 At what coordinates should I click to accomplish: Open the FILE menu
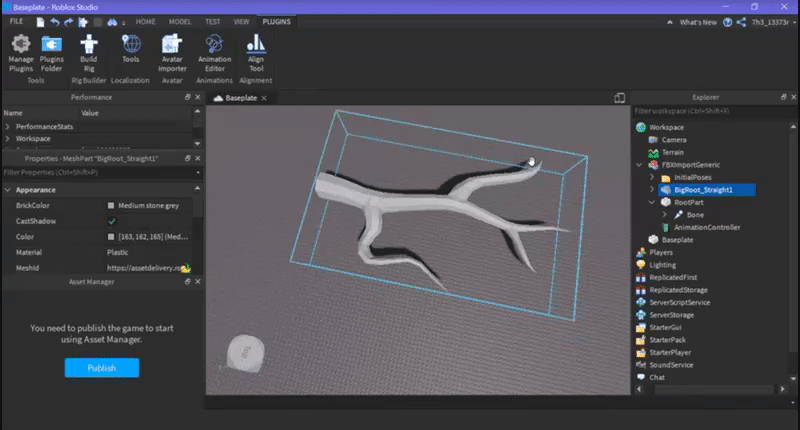[x=17, y=21]
